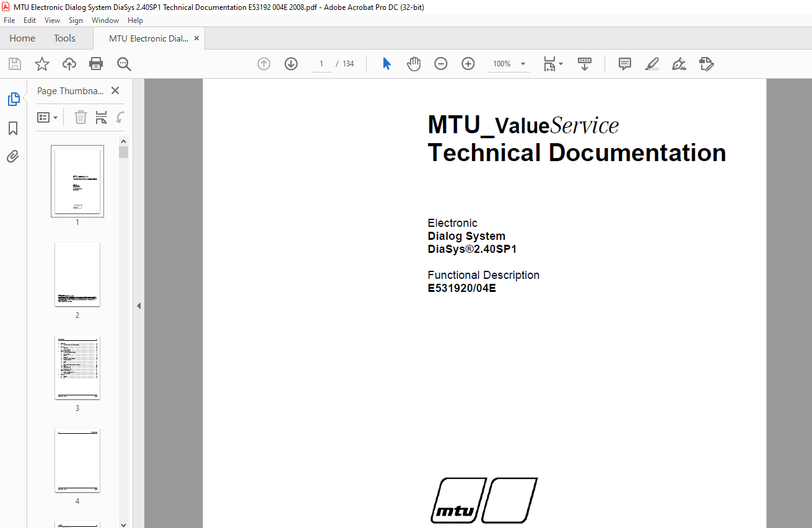Viewport: 812px width, 528px height.
Task: Open Page Thumbnails sidebar icon
Action: [x=14, y=99]
